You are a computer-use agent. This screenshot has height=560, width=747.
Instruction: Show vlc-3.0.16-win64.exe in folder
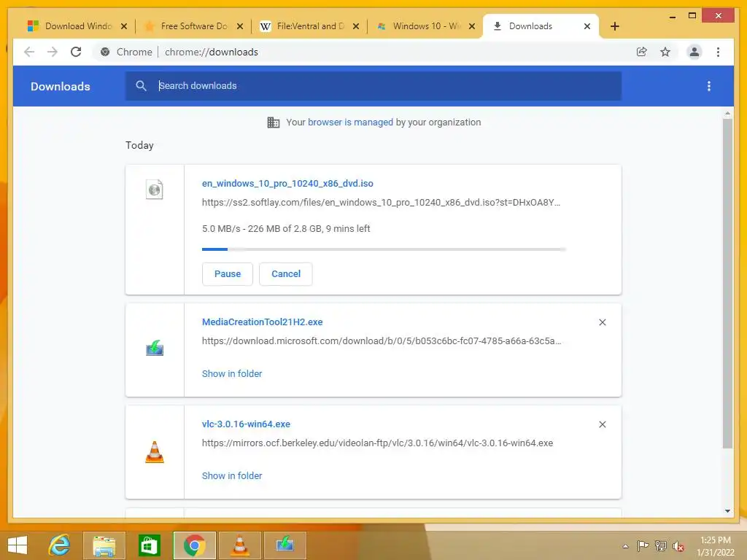(232, 475)
